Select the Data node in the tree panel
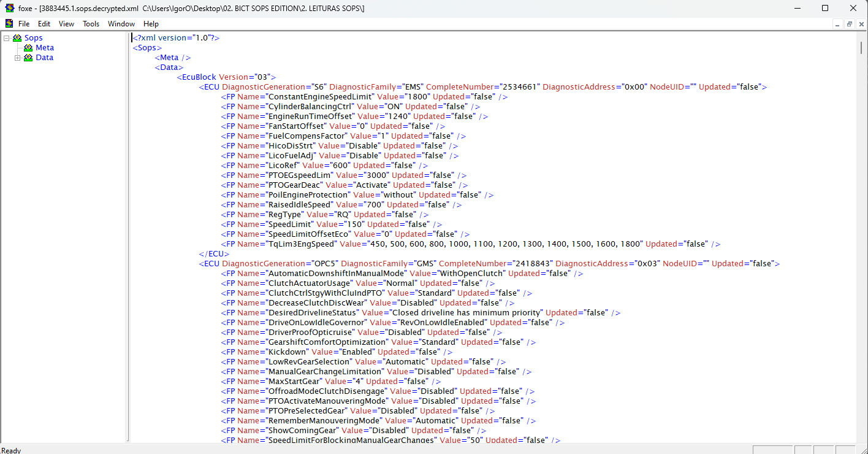Screen dimensions: 868x454 point(44,57)
